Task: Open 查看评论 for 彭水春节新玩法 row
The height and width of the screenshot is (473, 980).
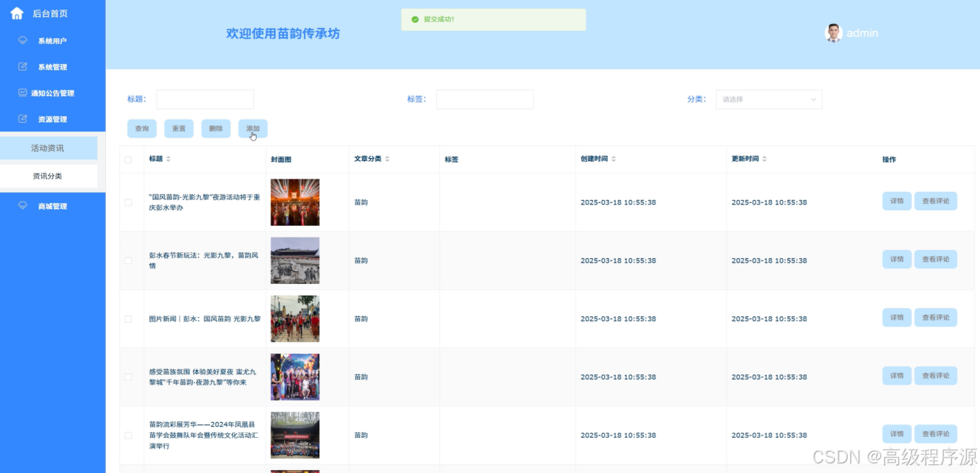Action: click(x=936, y=259)
